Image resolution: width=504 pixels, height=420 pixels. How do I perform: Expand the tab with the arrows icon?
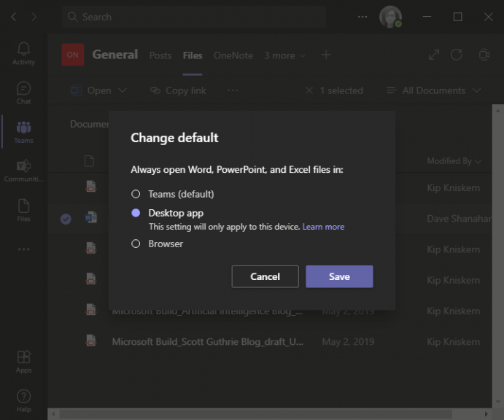pos(433,55)
